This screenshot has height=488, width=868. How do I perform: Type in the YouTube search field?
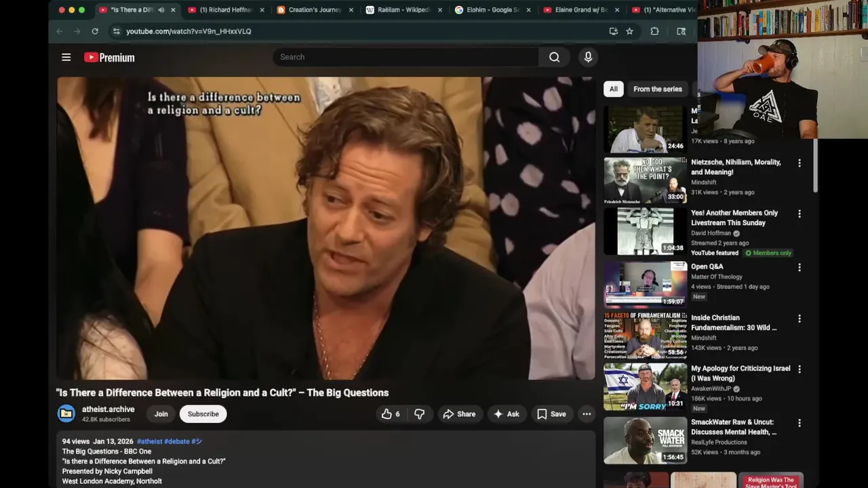[x=406, y=57]
